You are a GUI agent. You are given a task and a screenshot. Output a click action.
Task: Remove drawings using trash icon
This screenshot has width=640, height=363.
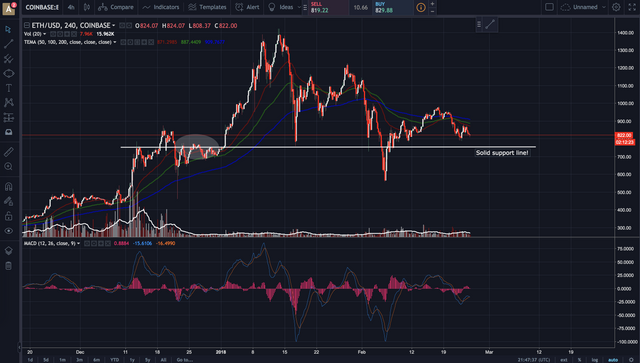pos(8,266)
